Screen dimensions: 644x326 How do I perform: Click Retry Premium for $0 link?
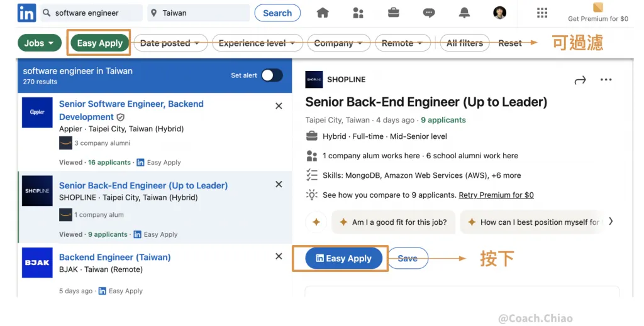496,195
